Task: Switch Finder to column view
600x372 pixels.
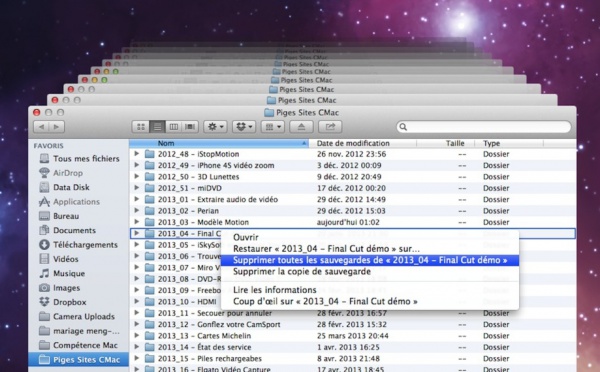Action: [173, 127]
